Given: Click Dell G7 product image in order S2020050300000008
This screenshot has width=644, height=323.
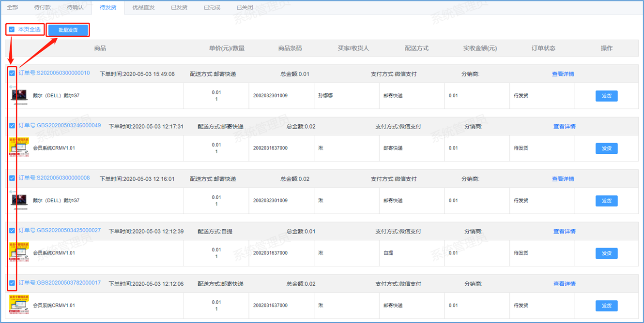Looking at the screenshot, I should (19, 200).
